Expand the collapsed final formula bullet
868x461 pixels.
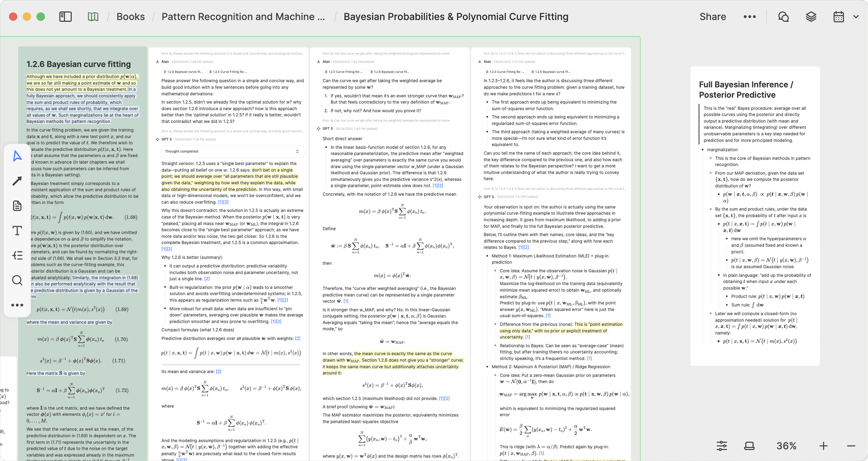(x=719, y=341)
